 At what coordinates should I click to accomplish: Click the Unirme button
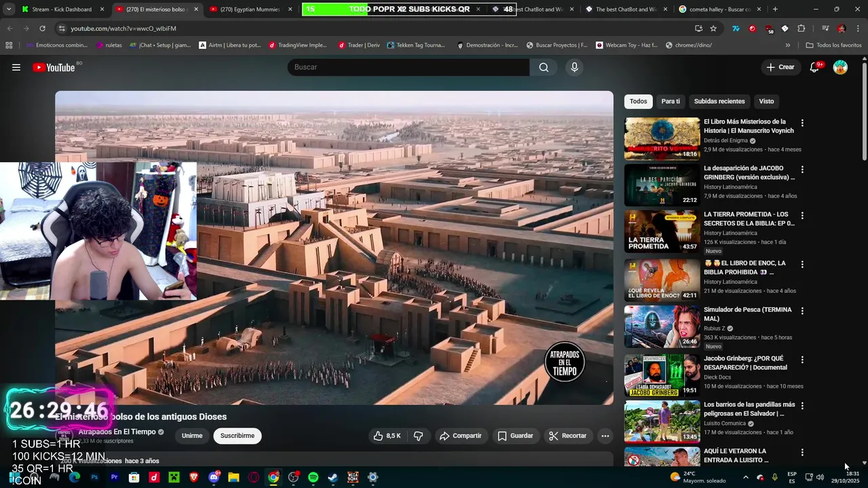(x=192, y=436)
